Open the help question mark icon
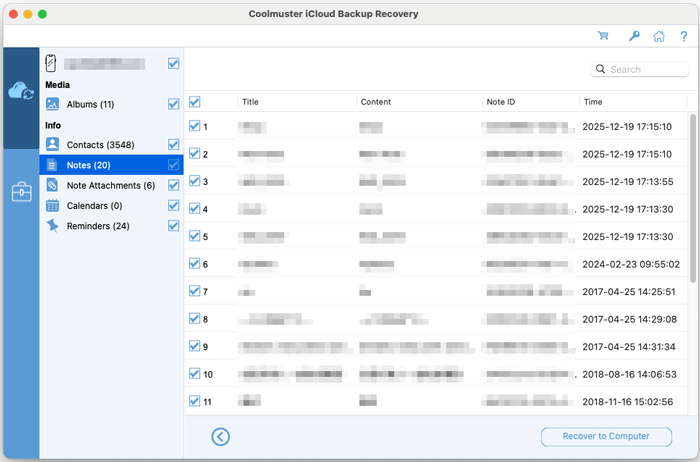This screenshot has width=700, height=462. tap(683, 36)
